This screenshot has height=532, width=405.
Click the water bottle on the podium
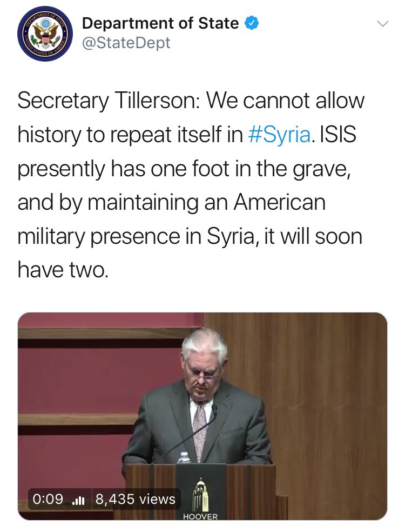coord(184,457)
